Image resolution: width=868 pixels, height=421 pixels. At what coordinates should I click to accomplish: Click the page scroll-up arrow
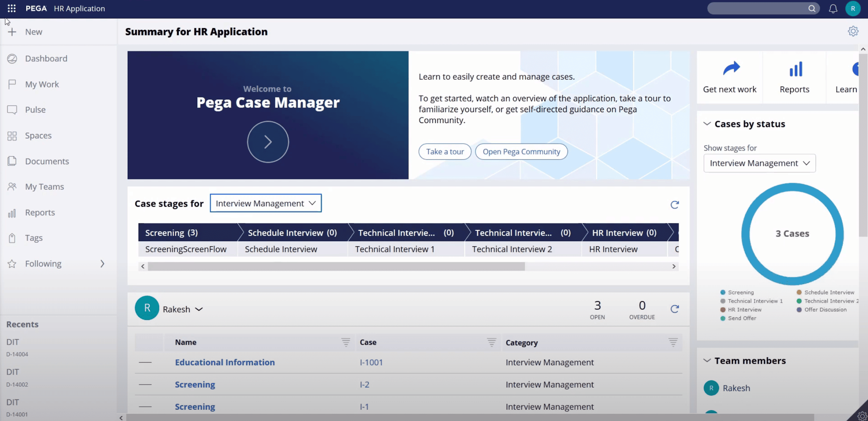863,49
